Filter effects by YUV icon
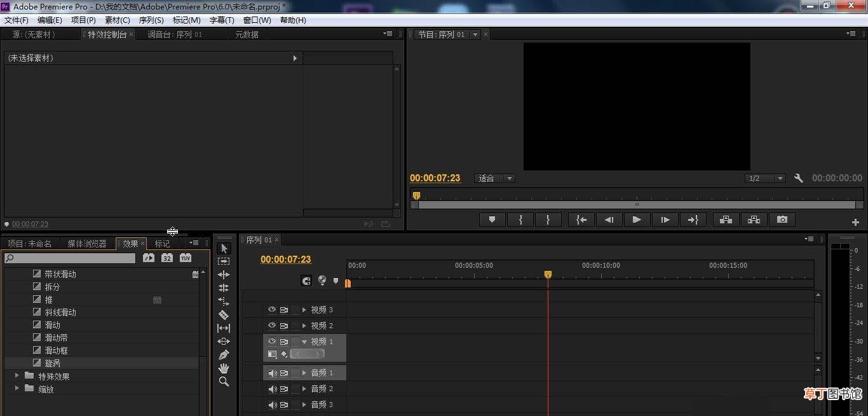This screenshot has height=416, width=868. pyautogui.click(x=185, y=258)
